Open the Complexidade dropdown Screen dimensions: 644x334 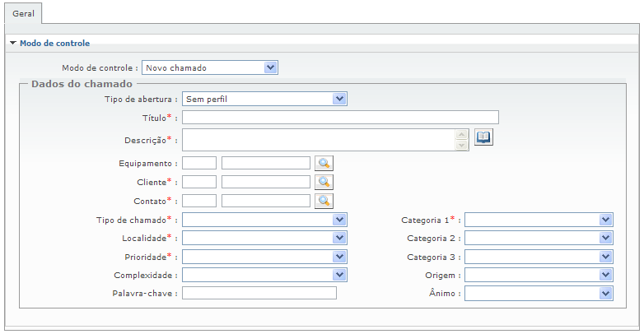(264, 275)
